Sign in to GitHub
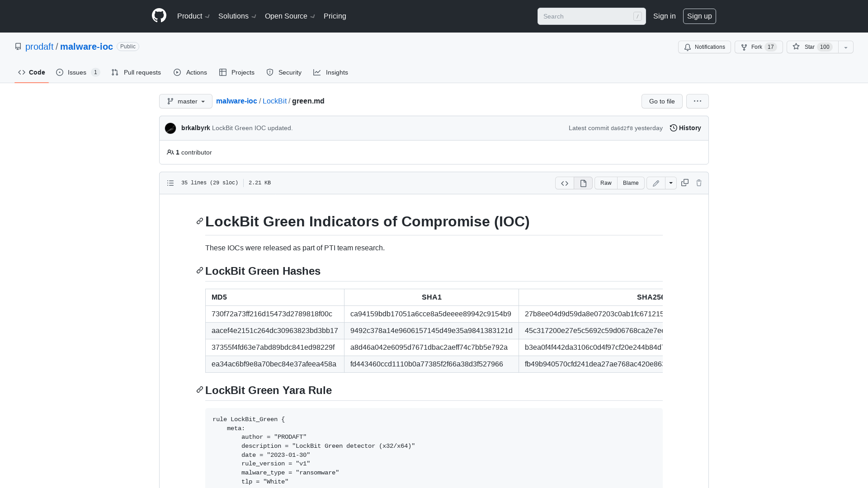 [665, 16]
